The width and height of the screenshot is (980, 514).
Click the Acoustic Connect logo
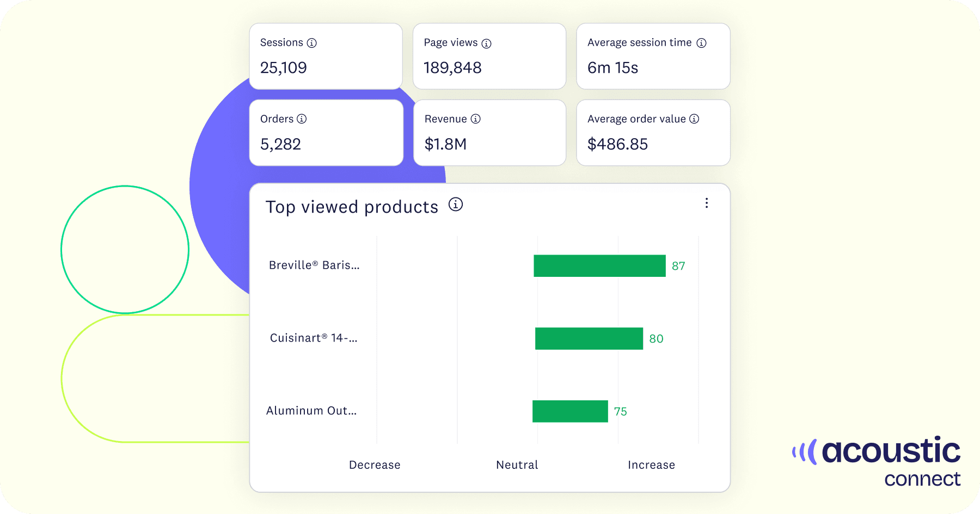point(877,461)
